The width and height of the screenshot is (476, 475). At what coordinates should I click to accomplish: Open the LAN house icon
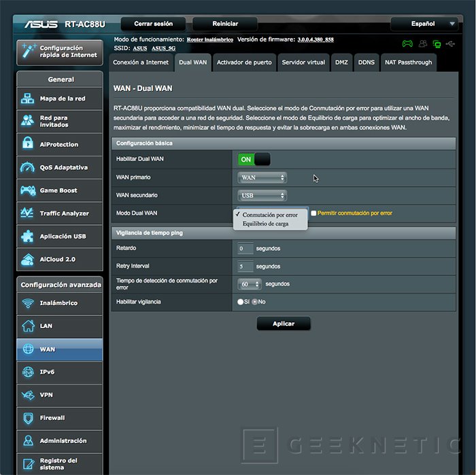point(29,326)
